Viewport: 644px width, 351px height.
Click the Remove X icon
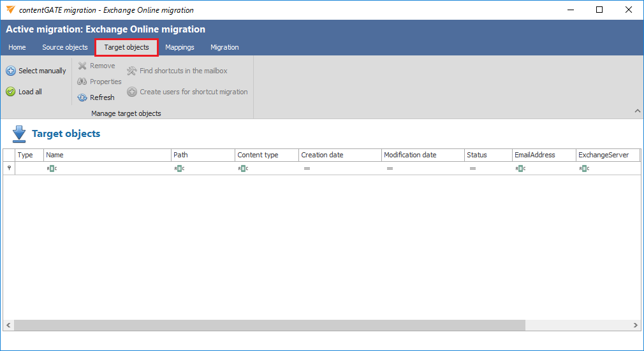click(82, 66)
